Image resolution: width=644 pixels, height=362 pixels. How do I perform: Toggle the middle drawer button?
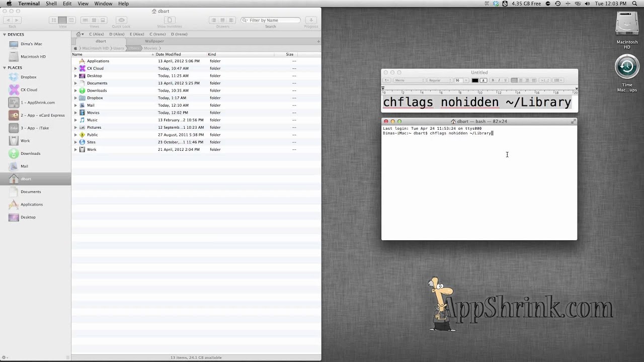(222, 20)
